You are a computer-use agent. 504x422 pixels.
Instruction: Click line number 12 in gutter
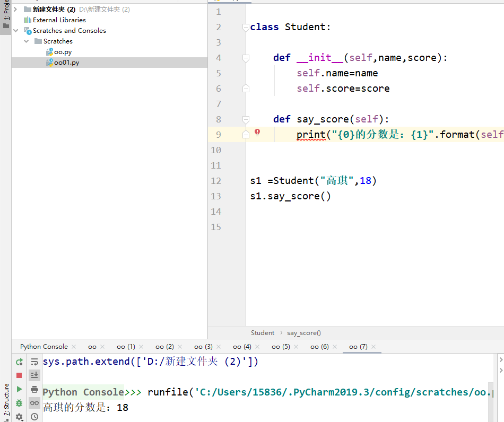(216, 181)
